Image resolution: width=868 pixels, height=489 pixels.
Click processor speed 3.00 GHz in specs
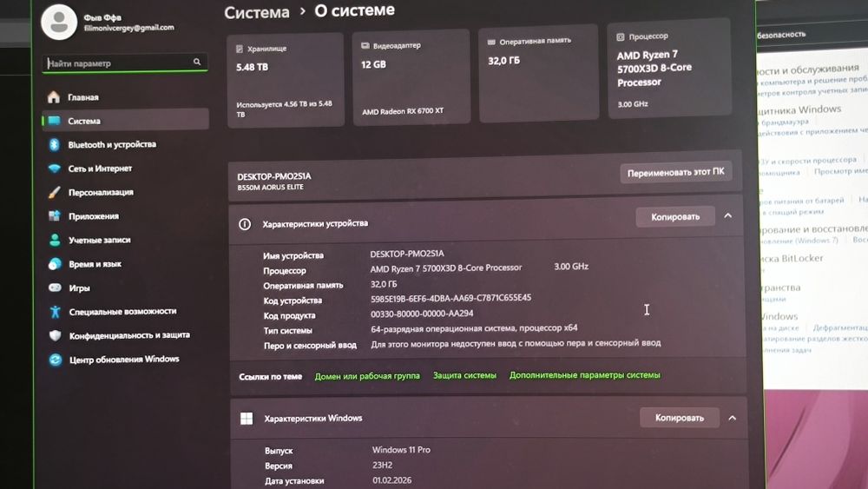571,267
